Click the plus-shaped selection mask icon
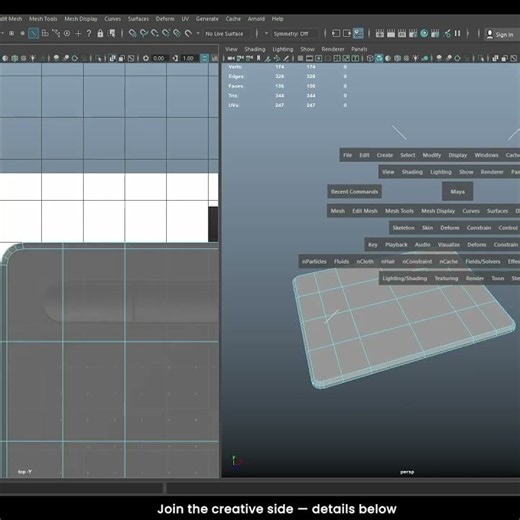Image resolution: width=520 pixels, height=520 pixels. tap(78, 33)
